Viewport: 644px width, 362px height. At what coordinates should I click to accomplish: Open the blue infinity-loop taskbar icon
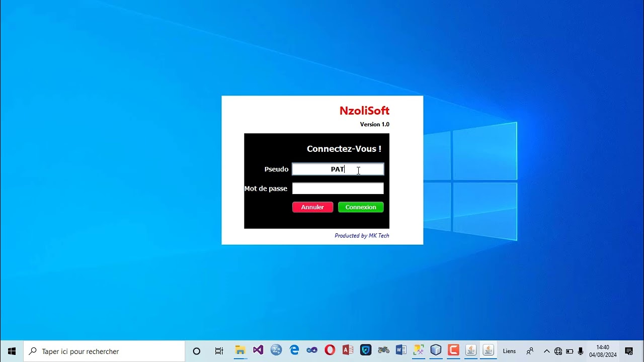[312, 350]
